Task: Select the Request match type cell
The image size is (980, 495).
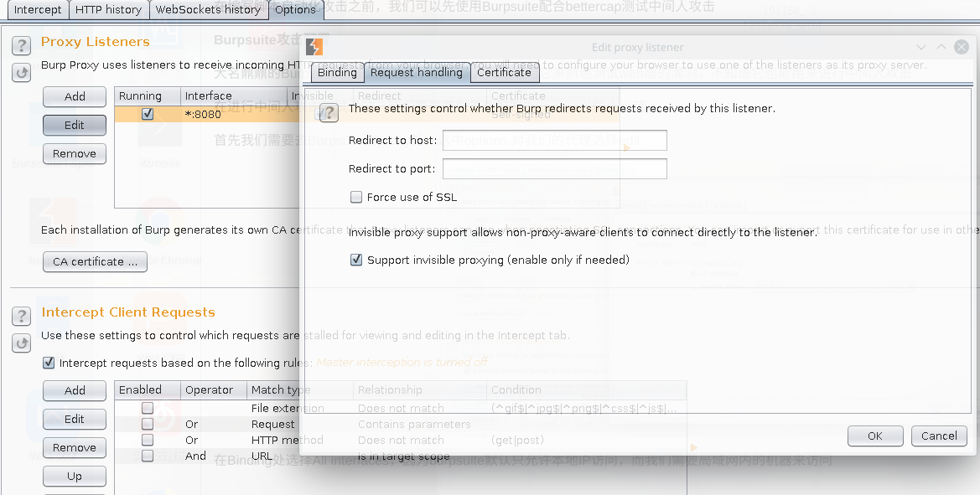Action: point(272,425)
